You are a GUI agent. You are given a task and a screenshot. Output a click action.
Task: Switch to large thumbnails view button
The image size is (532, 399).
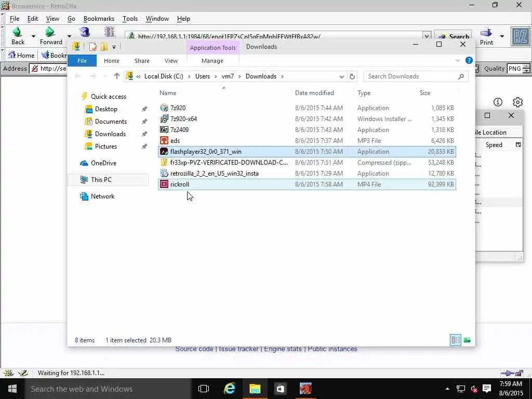tap(467, 340)
